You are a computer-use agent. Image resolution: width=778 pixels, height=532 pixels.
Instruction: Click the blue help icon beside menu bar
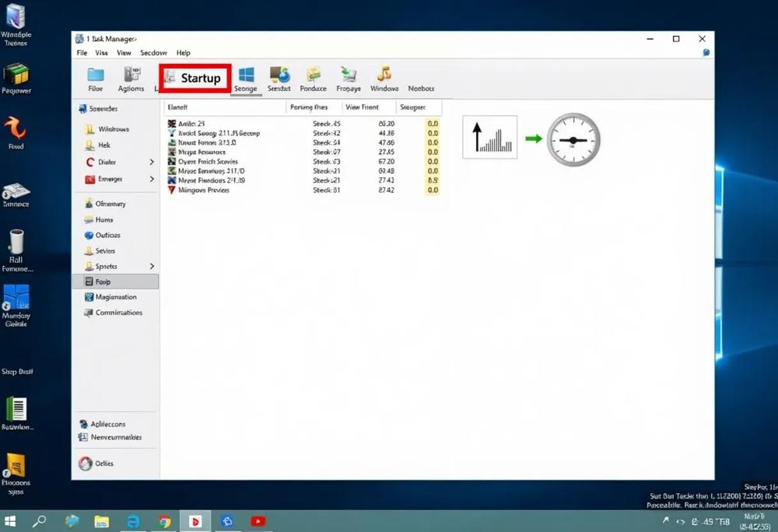click(706, 53)
